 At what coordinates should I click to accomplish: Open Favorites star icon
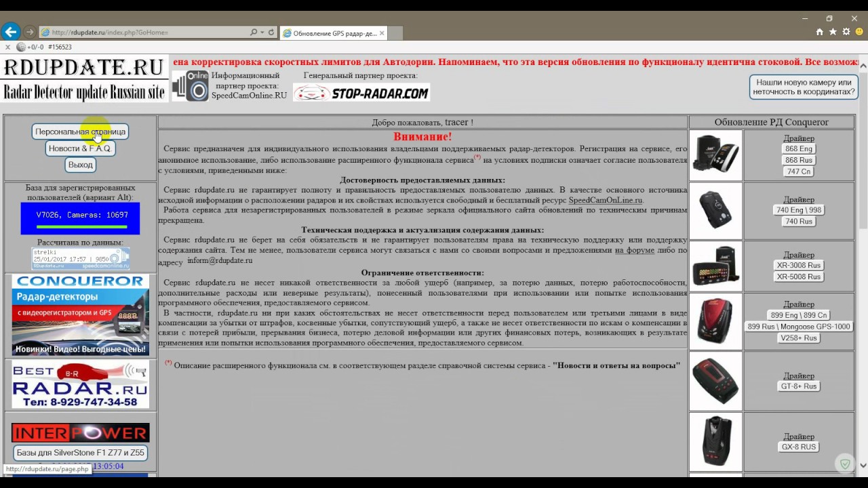click(833, 32)
